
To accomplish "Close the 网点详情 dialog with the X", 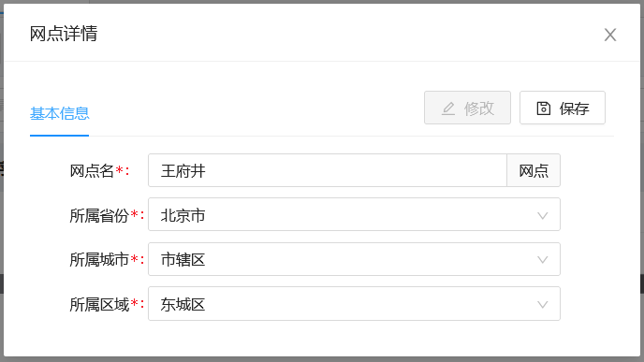I will point(610,35).
